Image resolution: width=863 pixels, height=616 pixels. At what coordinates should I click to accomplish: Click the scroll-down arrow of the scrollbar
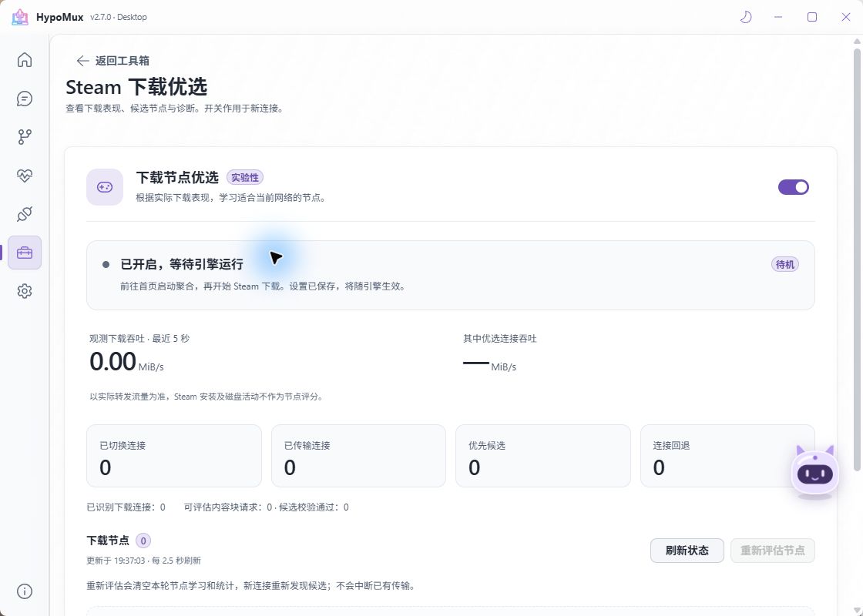(857, 610)
